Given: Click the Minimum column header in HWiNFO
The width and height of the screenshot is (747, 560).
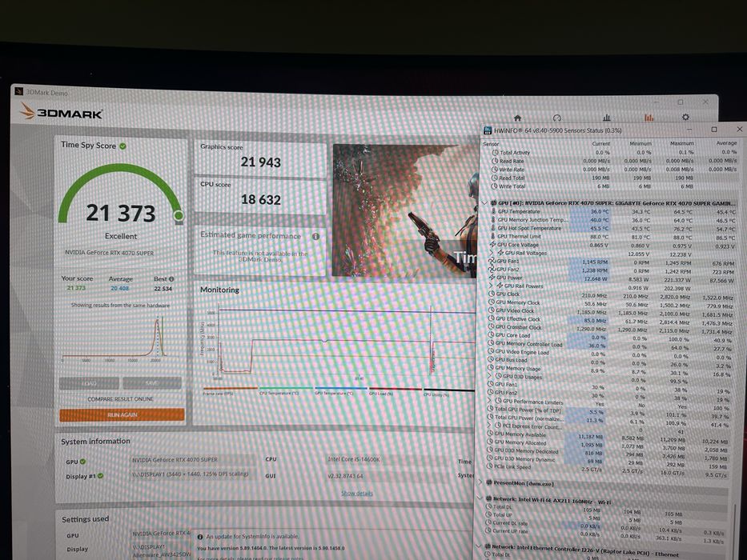Looking at the screenshot, I should [641, 143].
